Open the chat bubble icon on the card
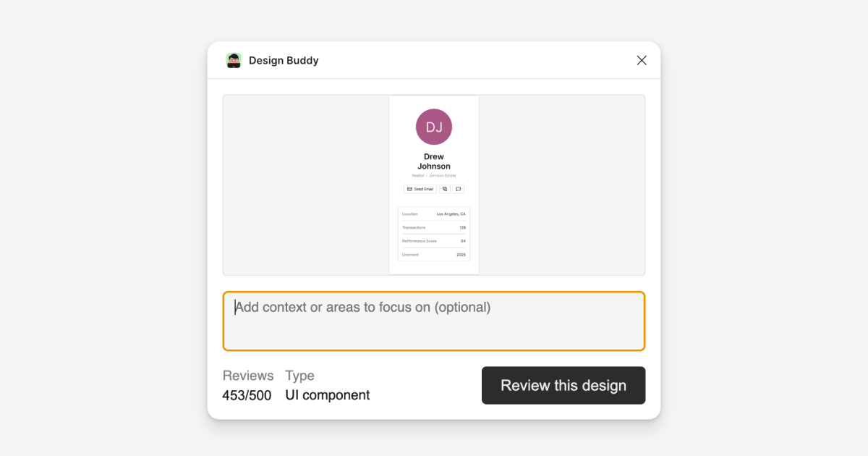Screen dimensions: 868x456 coord(457,189)
